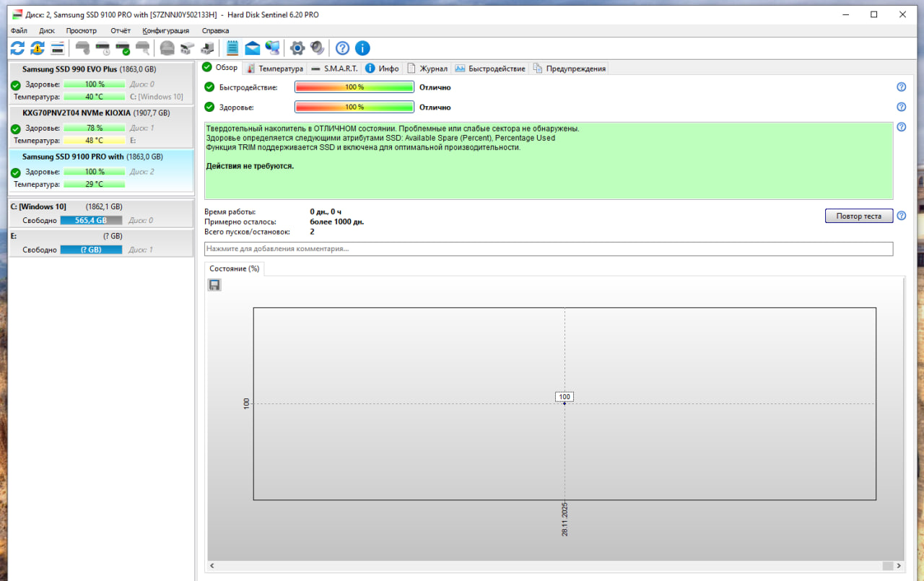Viewport: 924px width, 581px height.
Task: Click the blue refresh arrows toolbar icon
Action: click(x=17, y=48)
